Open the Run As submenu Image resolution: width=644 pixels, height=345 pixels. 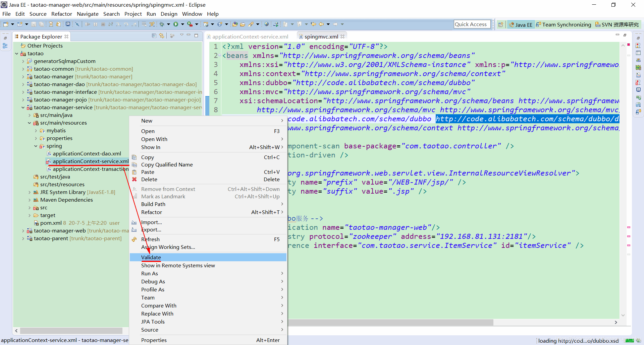point(208,273)
